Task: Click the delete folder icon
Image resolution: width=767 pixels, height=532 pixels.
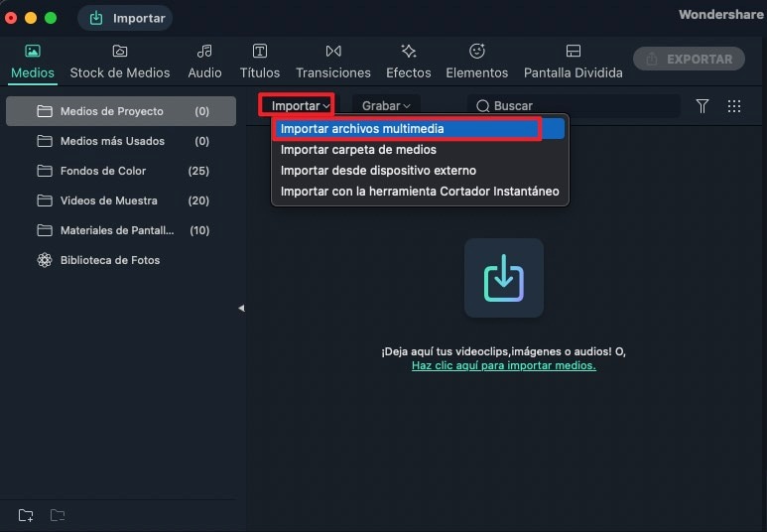Action: pyautogui.click(x=58, y=515)
